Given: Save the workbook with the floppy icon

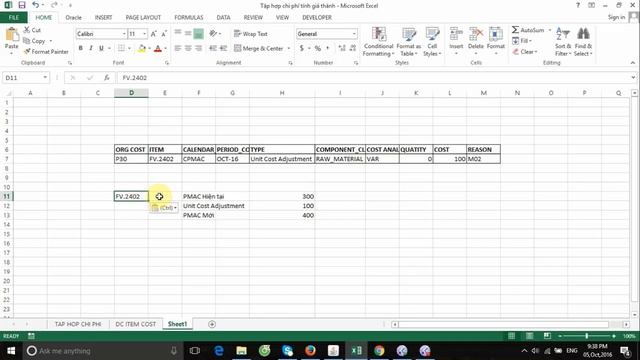Looking at the screenshot, I should 22,5.
